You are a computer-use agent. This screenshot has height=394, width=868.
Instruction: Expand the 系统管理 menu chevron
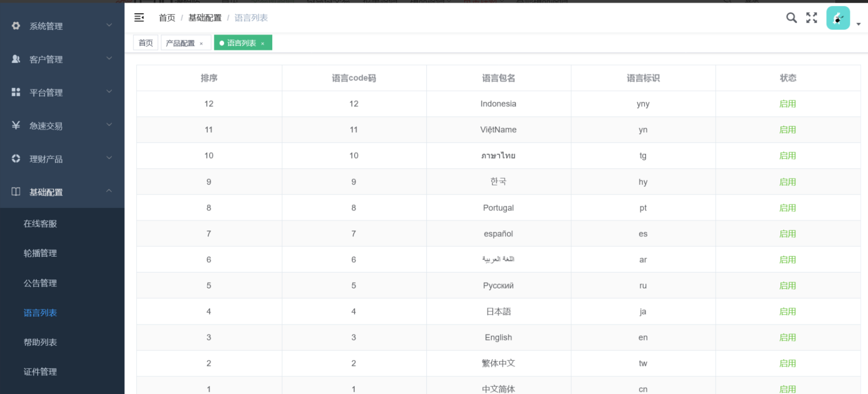point(109,25)
